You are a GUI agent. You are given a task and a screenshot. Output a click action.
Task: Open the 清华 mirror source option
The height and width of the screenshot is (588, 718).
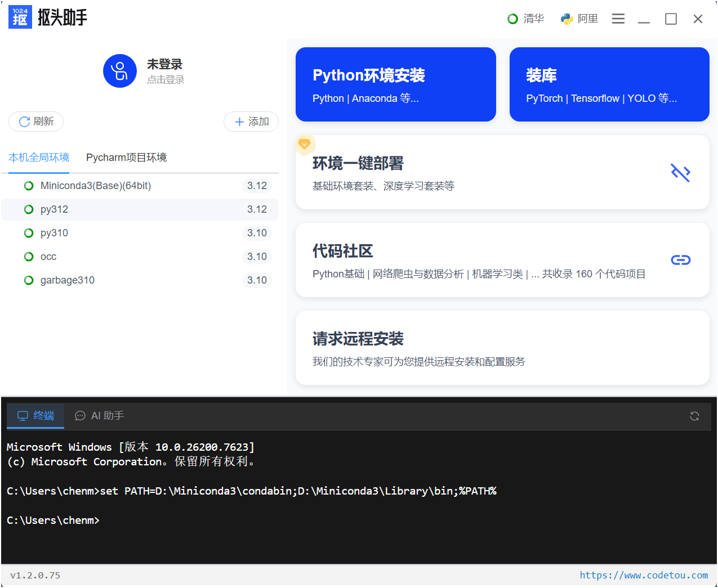click(525, 19)
